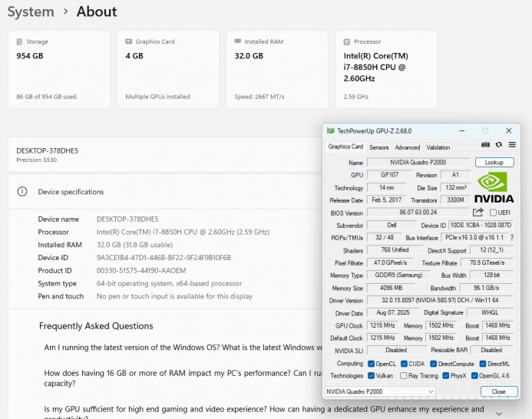
Task: Click the GPU-Z title bar app icon
Action: pyautogui.click(x=330, y=131)
